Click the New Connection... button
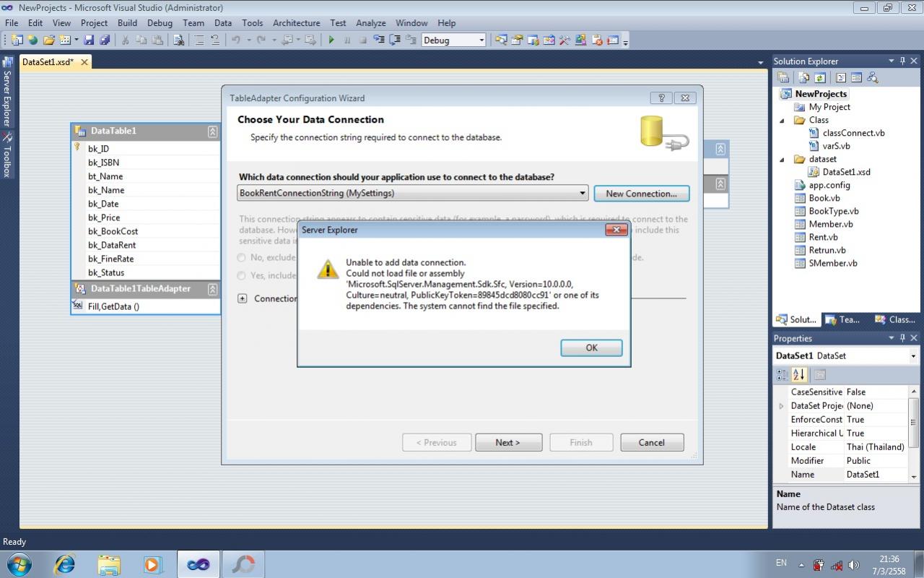The height and width of the screenshot is (578, 924). click(641, 194)
